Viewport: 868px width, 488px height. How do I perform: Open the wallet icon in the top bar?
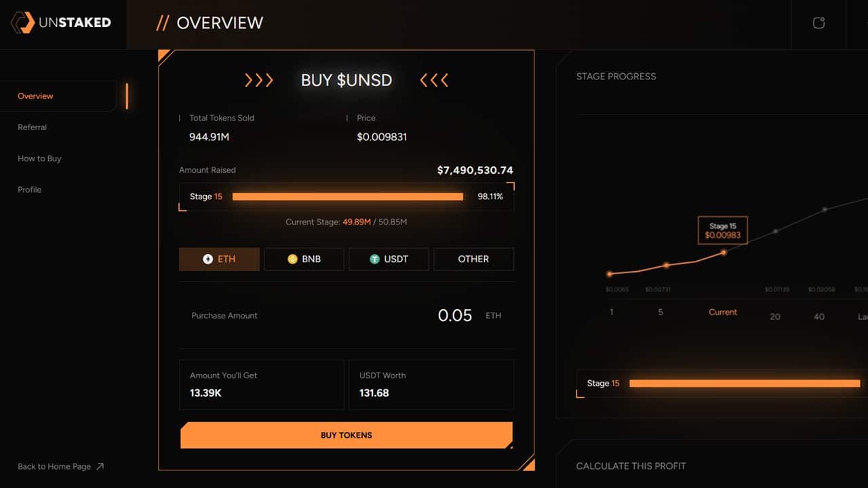pos(818,22)
